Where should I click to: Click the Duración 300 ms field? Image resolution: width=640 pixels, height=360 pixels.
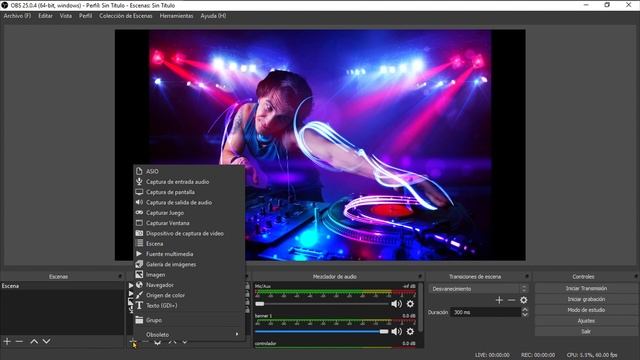[486, 312]
